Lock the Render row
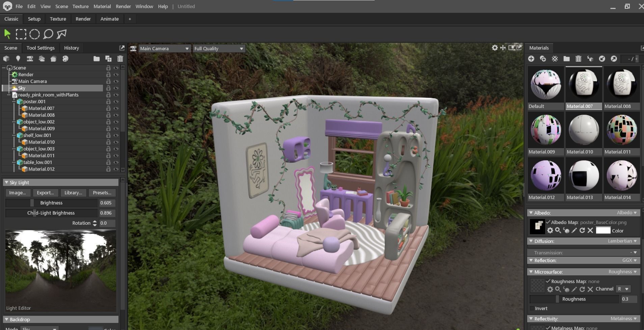Screen dimensions: 644x330 [108, 75]
